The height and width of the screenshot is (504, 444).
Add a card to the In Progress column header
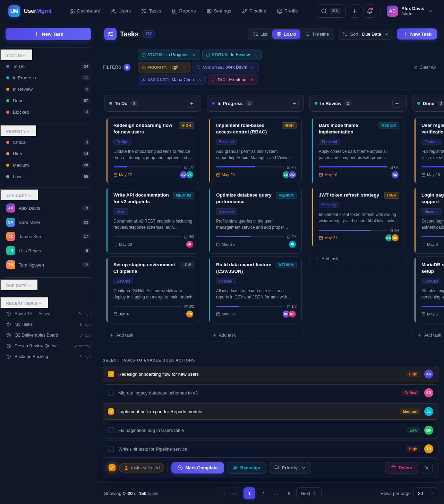click(294, 103)
